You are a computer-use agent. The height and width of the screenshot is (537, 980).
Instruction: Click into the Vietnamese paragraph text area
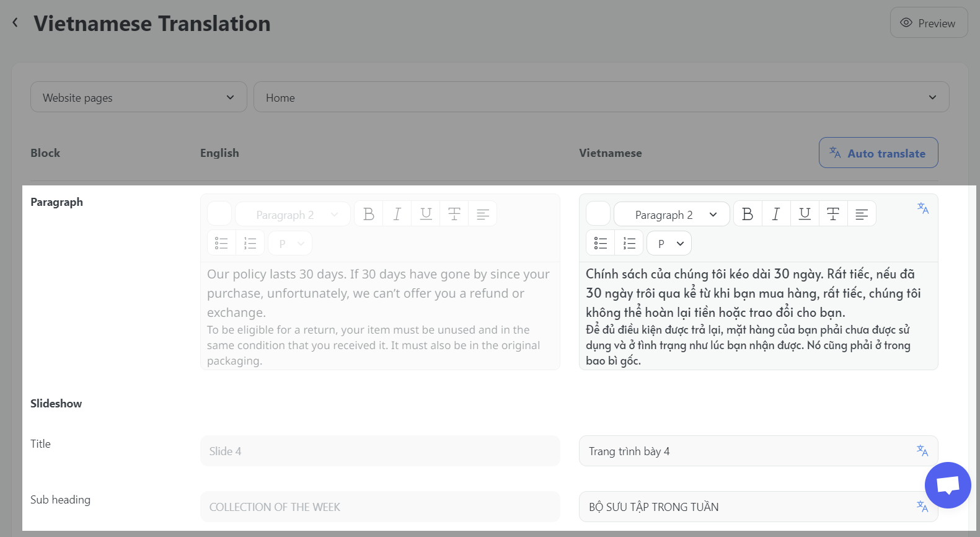coord(758,316)
